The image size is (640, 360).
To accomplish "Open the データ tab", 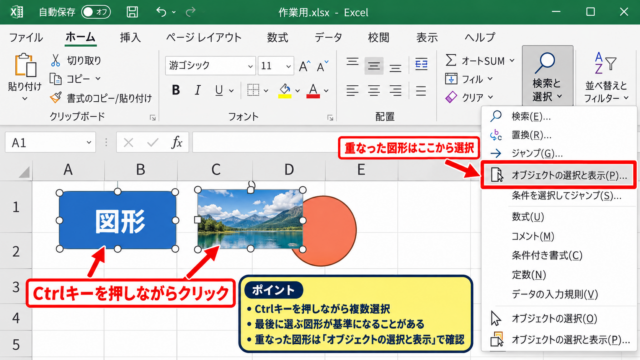I will pyautogui.click(x=328, y=38).
